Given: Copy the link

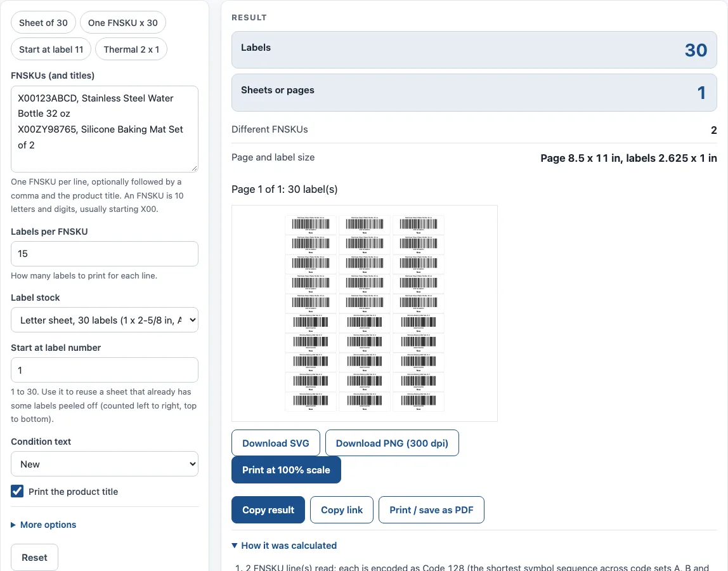Looking at the screenshot, I should pyautogui.click(x=342, y=509).
